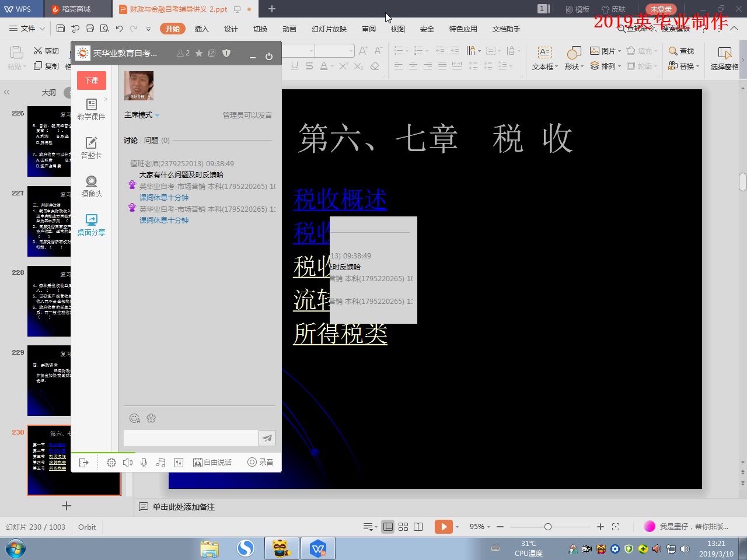747x560 pixels.
Task: Open the 图片 picture dropdown
Action: 606,51
